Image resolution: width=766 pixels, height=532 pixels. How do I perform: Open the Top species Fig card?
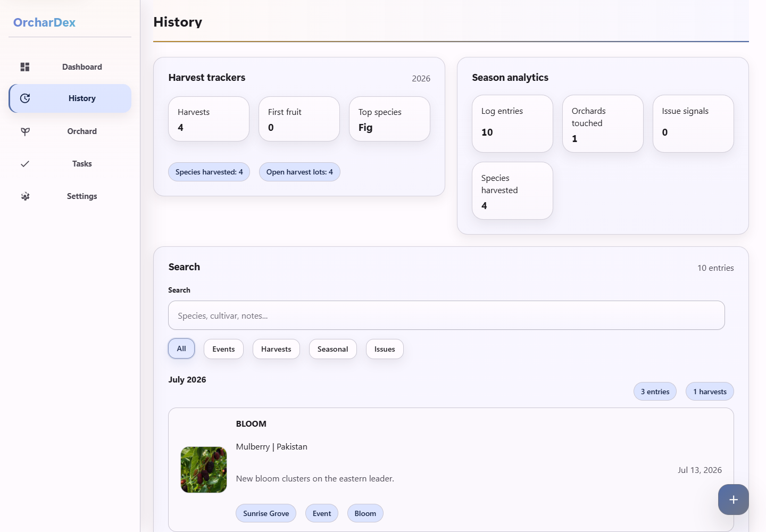point(389,119)
